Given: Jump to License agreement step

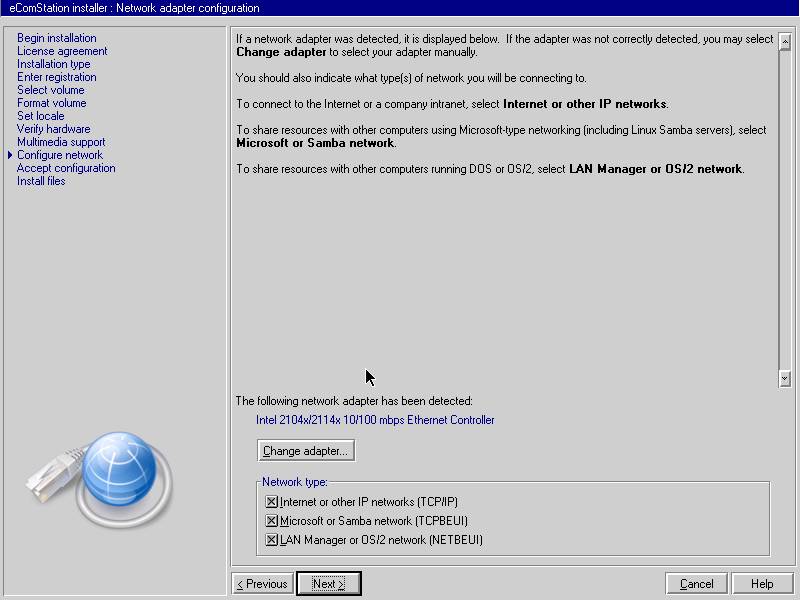Looking at the screenshot, I should pyautogui.click(x=62, y=51).
